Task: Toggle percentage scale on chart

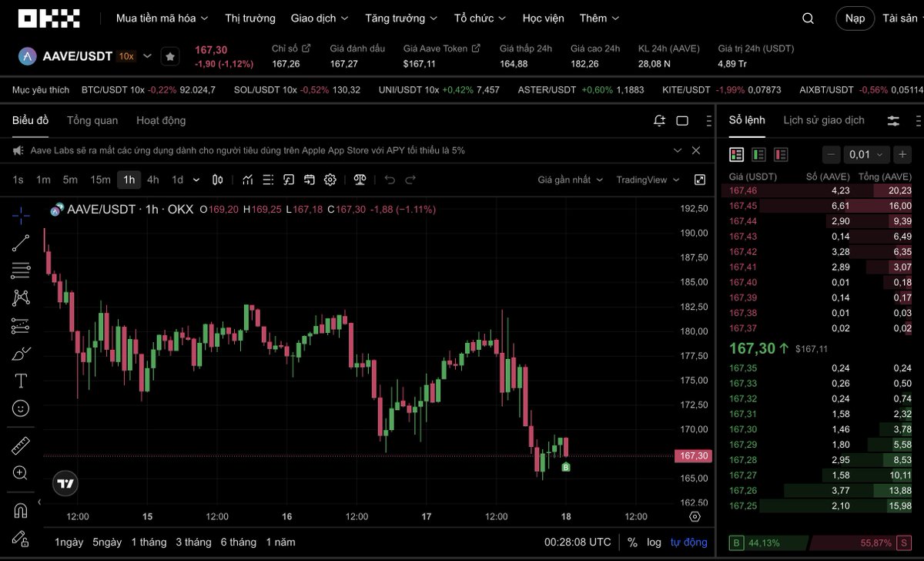Action: pyautogui.click(x=633, y=542)
